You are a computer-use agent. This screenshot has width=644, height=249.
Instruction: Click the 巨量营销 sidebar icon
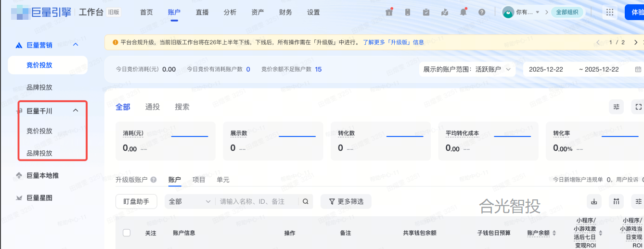tap(19, 45)
